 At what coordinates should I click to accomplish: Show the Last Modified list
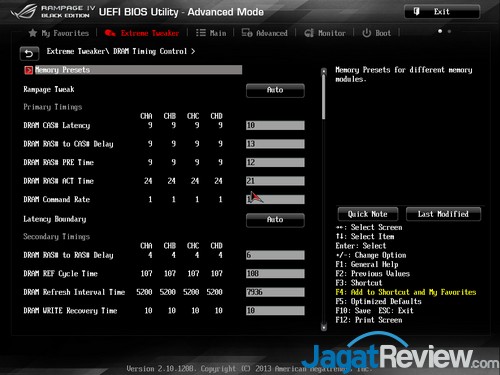click(x=443, y=214)
